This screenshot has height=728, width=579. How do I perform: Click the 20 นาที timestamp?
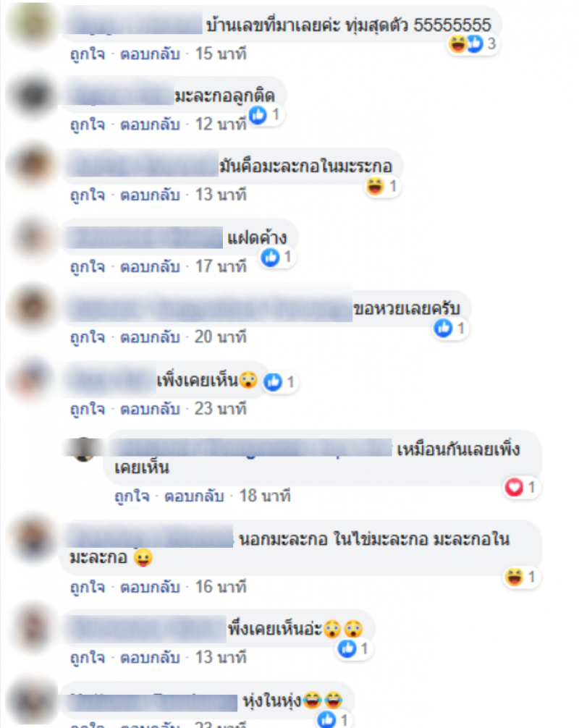(221, 337)
